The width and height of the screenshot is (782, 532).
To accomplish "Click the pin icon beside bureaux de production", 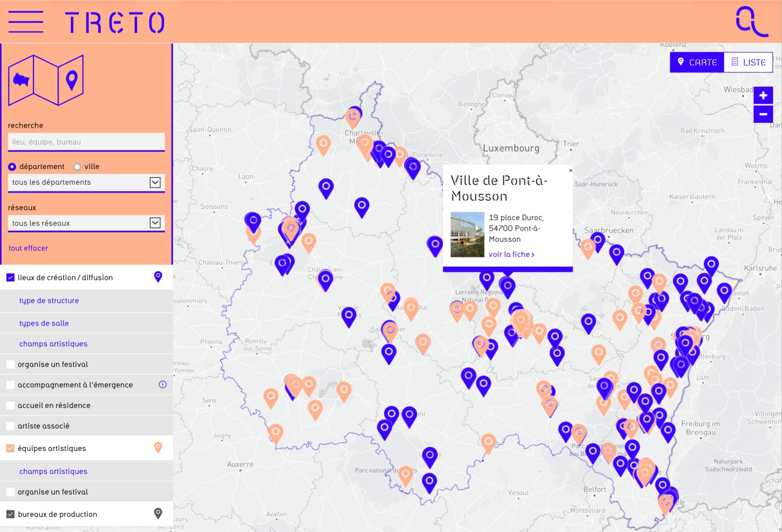I will (158, 513).
